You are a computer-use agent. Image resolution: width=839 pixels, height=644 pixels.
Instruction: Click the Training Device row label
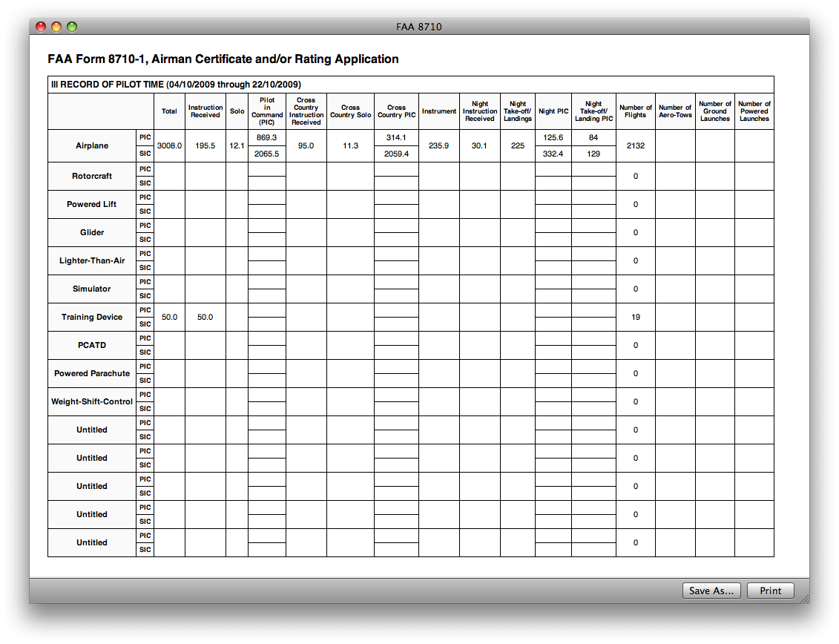(x=92, y=317)
